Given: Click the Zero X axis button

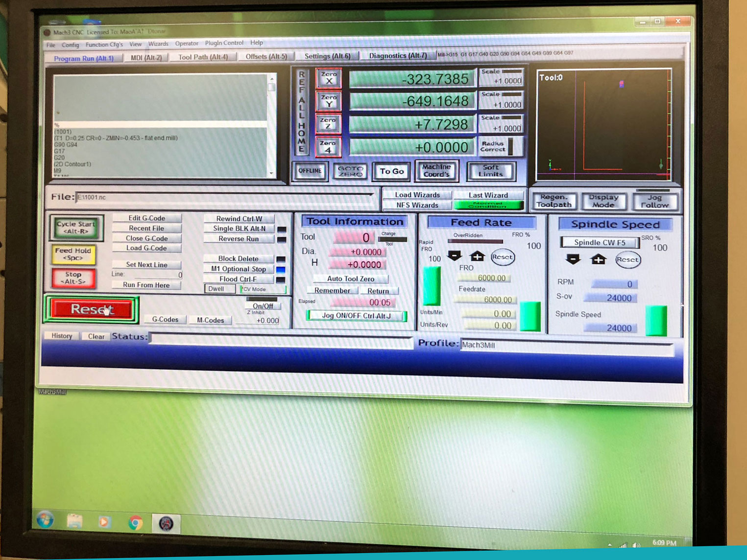Looking at the screenshot, I should pyautogui.click(x=329, y=78).
